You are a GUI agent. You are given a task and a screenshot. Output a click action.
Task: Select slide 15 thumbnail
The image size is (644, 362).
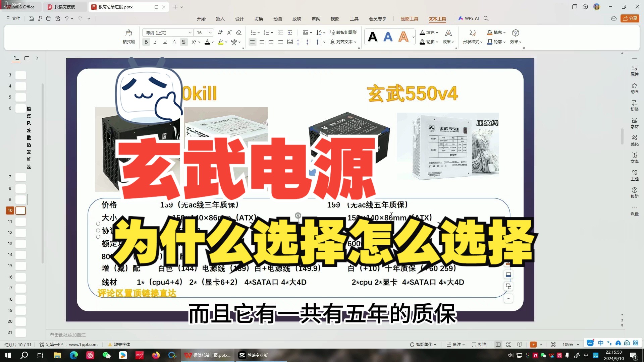(x=21, y=266)
